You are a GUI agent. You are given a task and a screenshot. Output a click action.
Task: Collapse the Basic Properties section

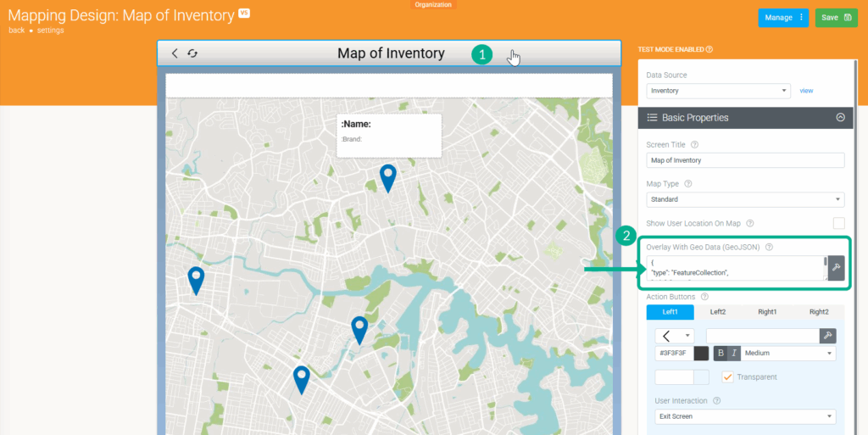[840, 117]
